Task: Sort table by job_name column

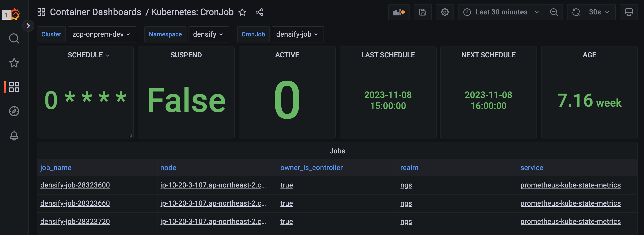Action: (x=56, y=168)
